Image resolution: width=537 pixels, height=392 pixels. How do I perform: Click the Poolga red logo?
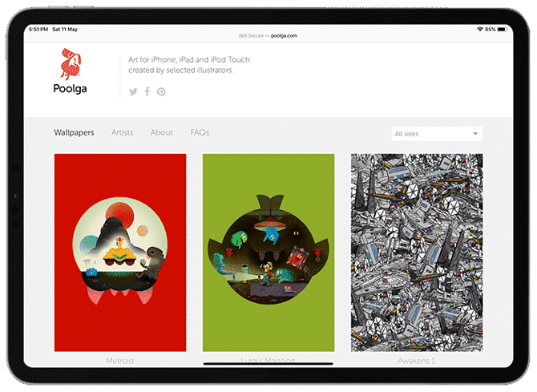pos(71,64)
